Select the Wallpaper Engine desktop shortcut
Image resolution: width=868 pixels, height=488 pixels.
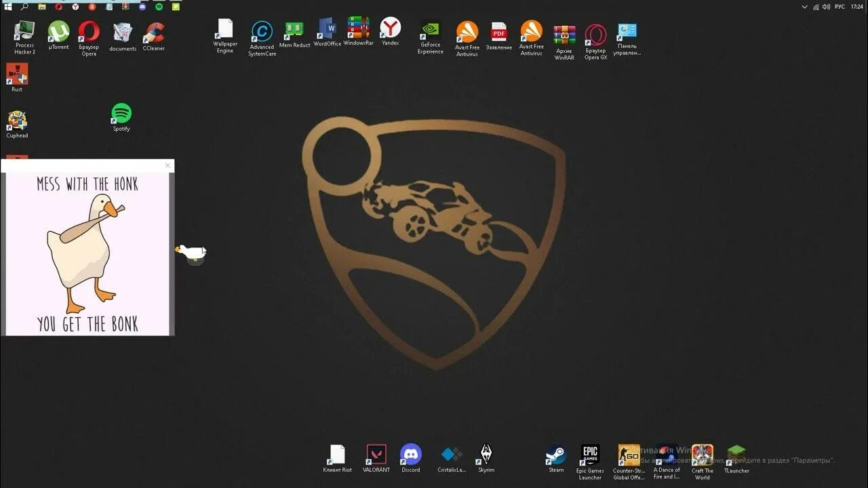[x=225, y=36]
